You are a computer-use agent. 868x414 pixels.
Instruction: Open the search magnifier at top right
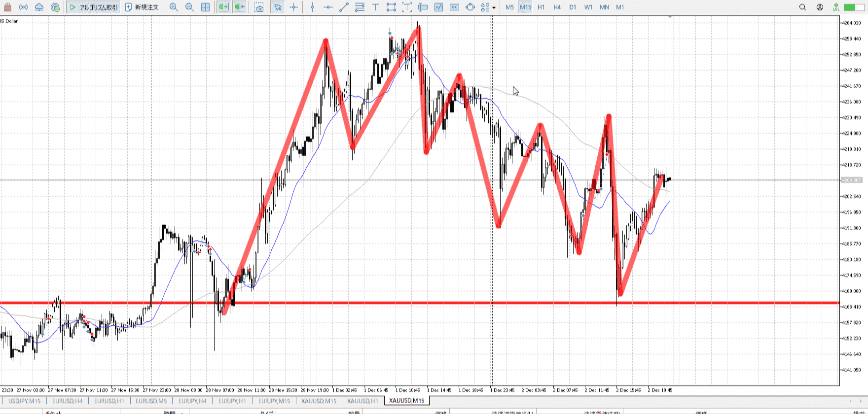[802, 7]
